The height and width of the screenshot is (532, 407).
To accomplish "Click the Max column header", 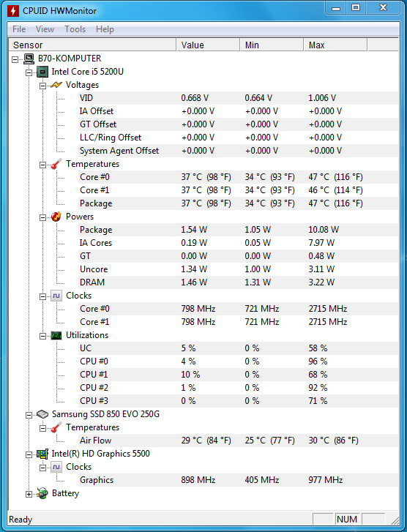I will (335, 45).
